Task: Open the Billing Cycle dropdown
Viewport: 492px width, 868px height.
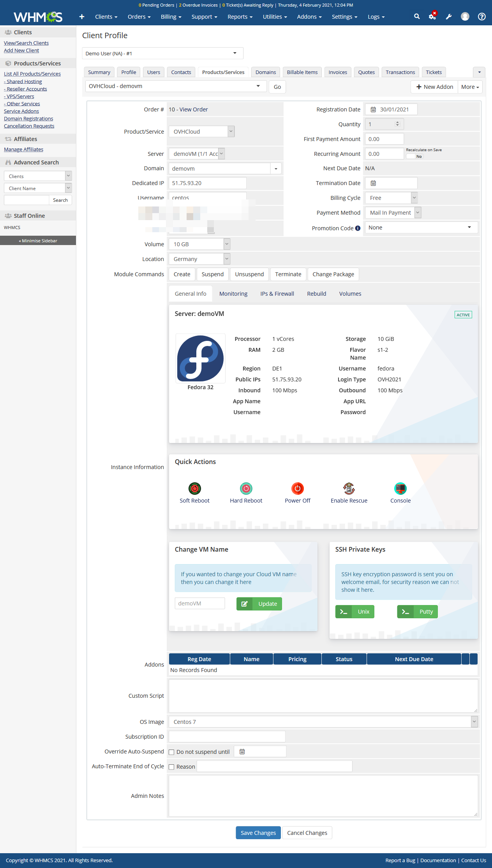Action: [x=391, y=198]
